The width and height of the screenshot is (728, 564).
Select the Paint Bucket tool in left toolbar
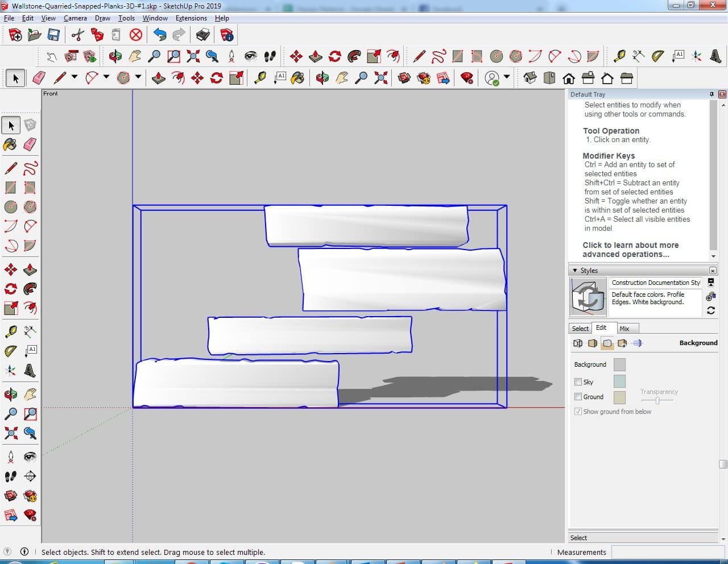coord(10,144)
